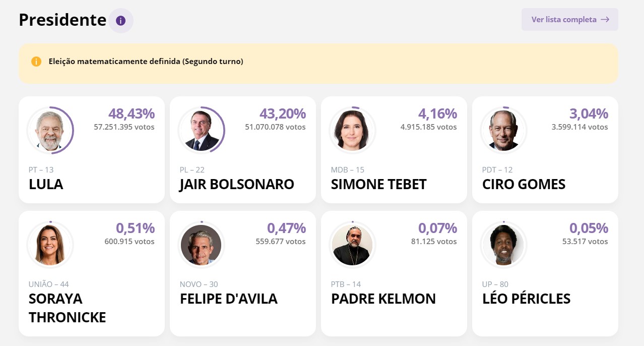Click the purple info icon beside Presidente
The width and height of the screenshot is (644, 346).
coord(121,21)
